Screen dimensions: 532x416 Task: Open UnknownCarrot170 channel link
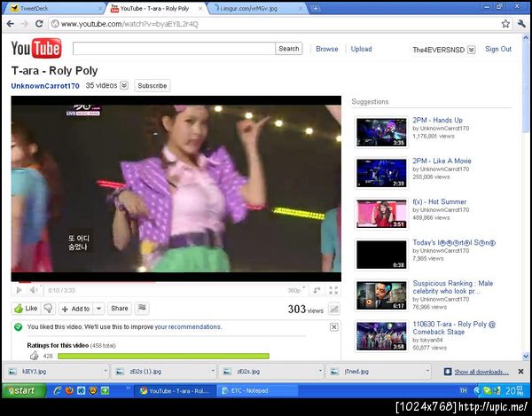[x=45, y=86]
